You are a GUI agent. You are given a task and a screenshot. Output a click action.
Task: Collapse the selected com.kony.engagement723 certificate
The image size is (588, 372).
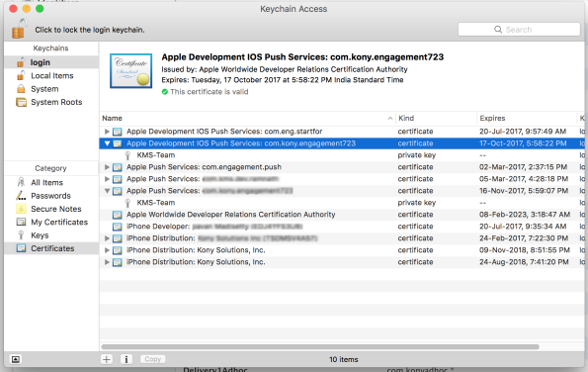[x=107, y=143]
